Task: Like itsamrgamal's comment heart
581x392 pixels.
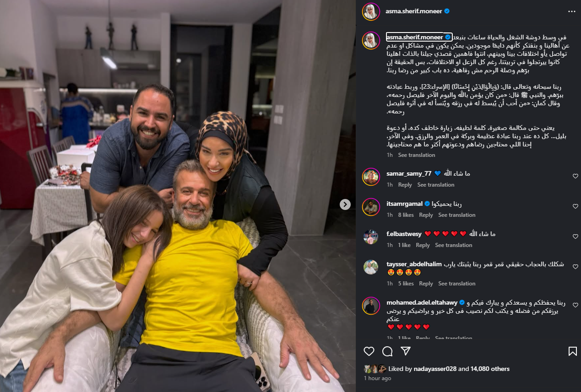Action: 575,206
